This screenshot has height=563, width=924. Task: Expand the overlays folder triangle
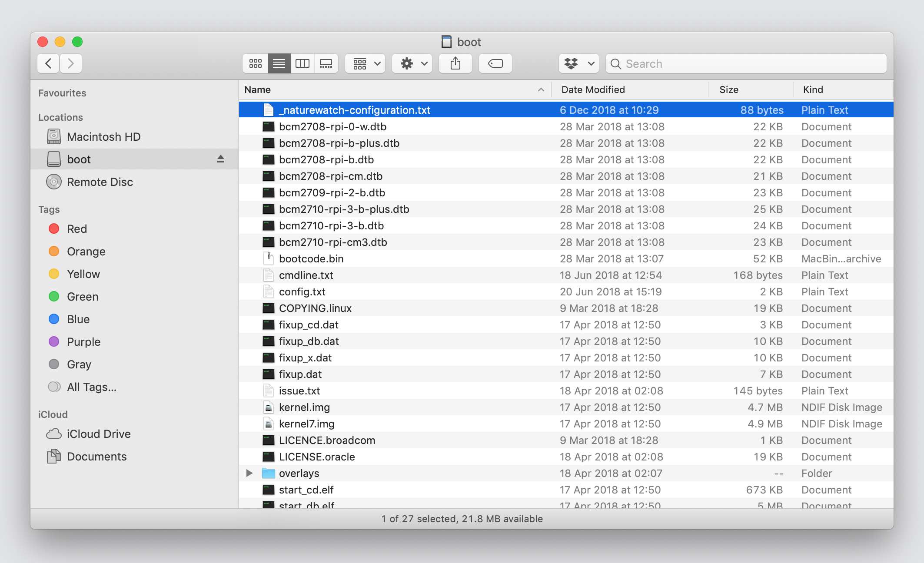(249, 473)
